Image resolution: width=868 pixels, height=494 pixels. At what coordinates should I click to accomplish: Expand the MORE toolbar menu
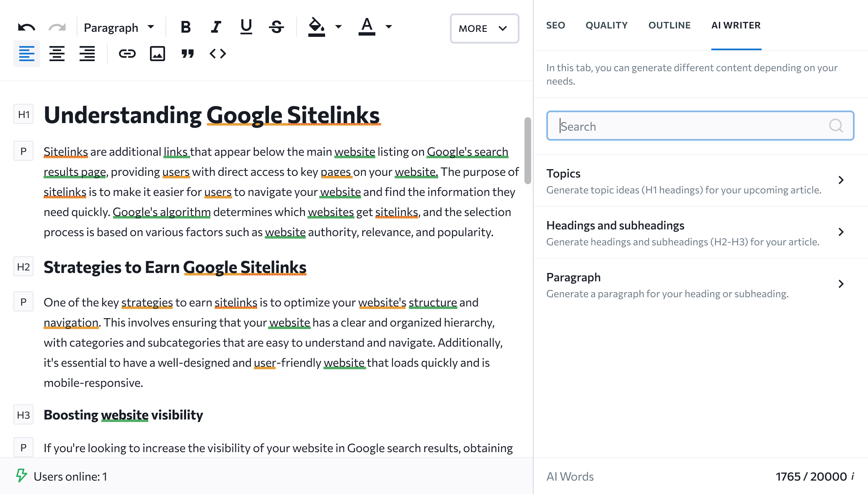484,28
